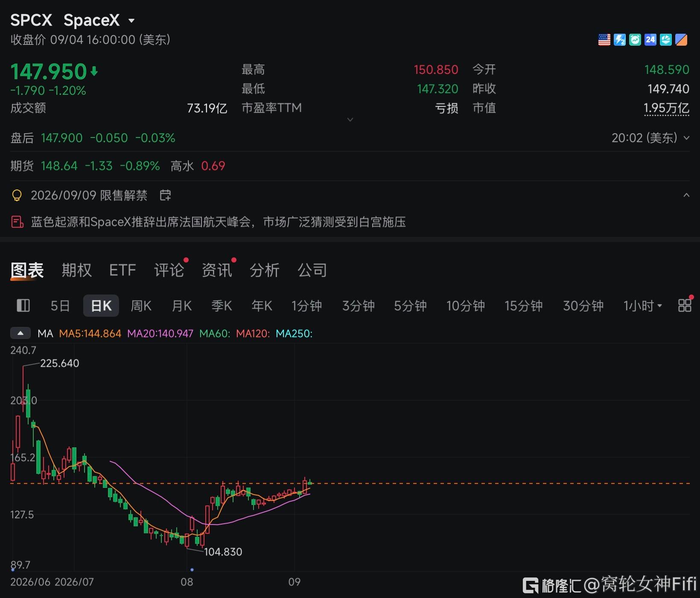
Task: Open the 1小时 hourly interval dropdown
Action: point(643,306)
